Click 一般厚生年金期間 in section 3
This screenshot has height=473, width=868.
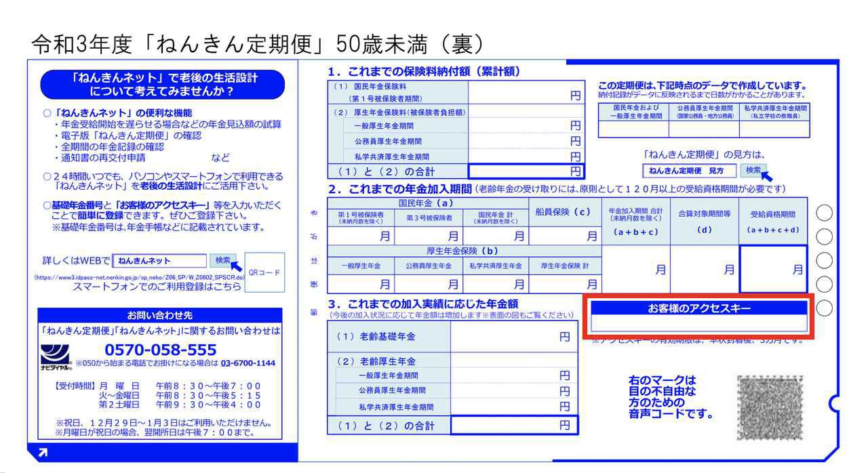pos(388,375)
